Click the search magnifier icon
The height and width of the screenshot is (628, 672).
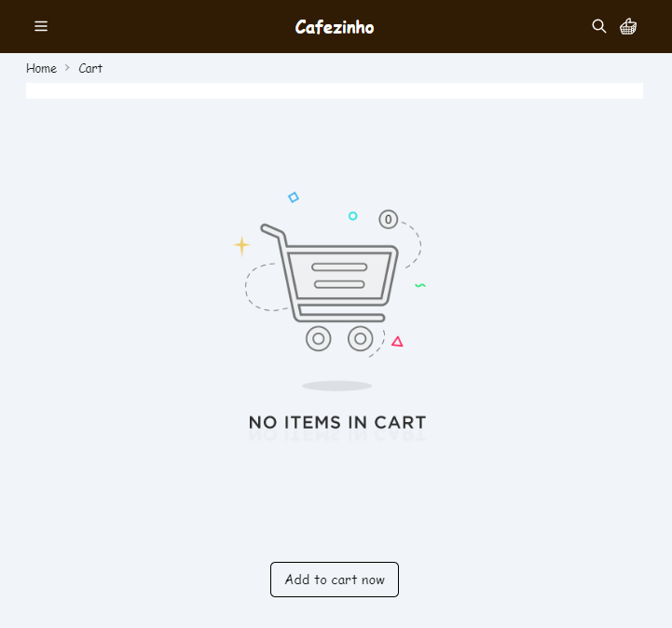(599, 26)
